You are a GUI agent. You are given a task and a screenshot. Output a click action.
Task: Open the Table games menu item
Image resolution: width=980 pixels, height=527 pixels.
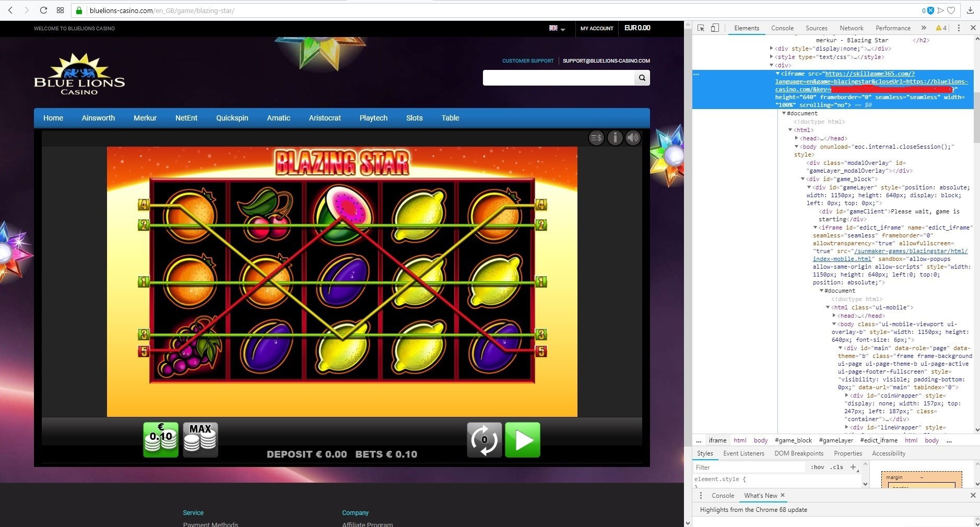pyautogui.click(x=450, y=118)
